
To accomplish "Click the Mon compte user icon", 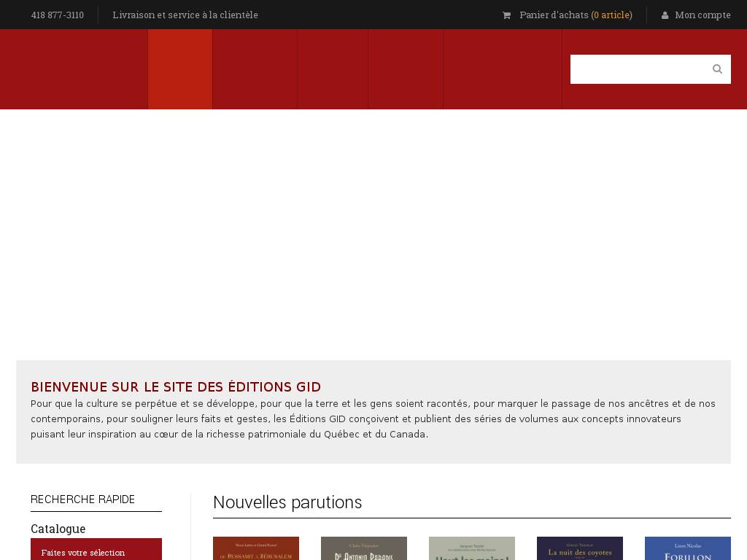I will [x=665, y=15].
